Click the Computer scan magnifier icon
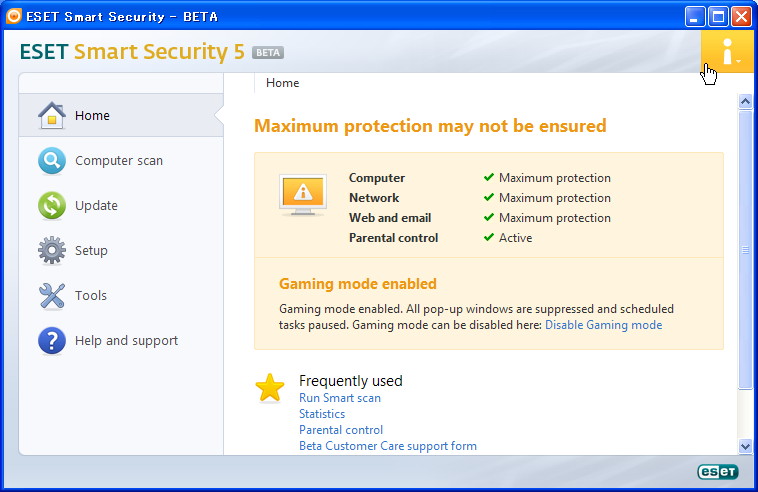Image resolution: width=758 pixels, height=492 pixels. (x=52, y=161)
